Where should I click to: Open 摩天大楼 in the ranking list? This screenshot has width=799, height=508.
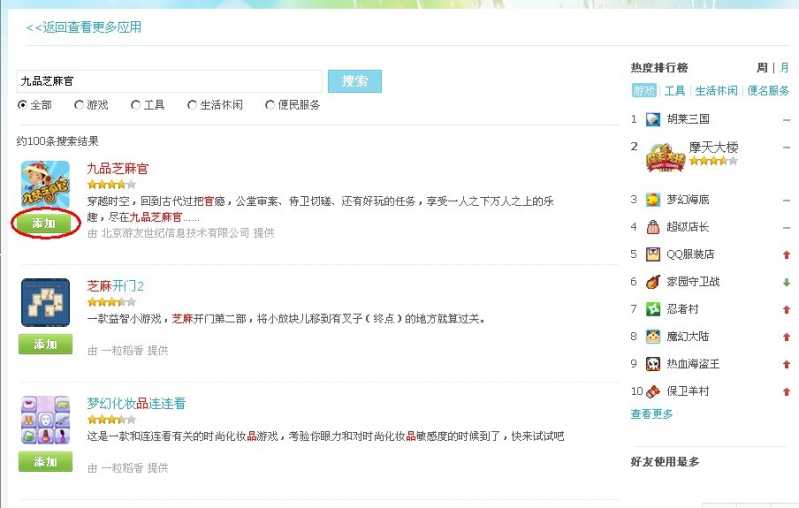[713, 147]
